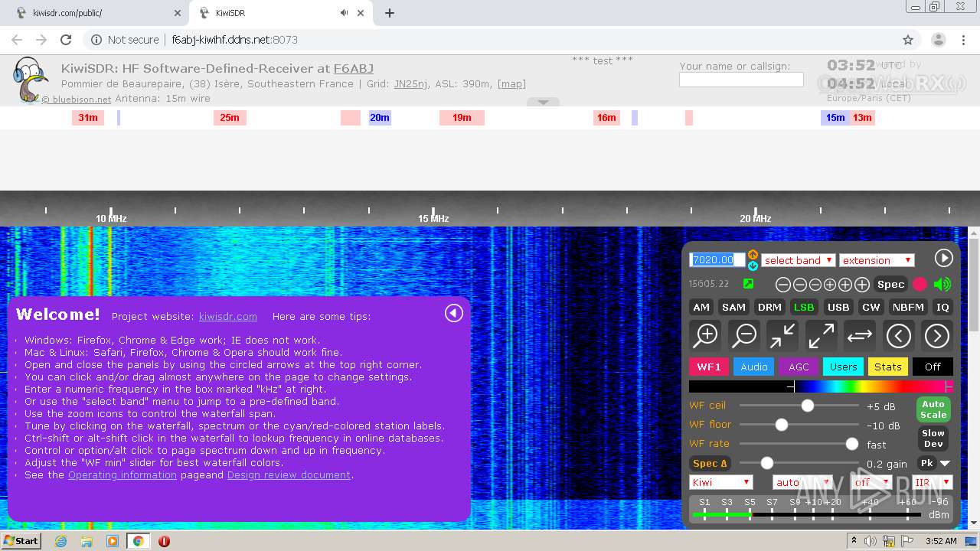Image resolution: width=980 pixels, height=551 pixels.
Task: Open the WF1 tab
Action: [x=708, y=367]
